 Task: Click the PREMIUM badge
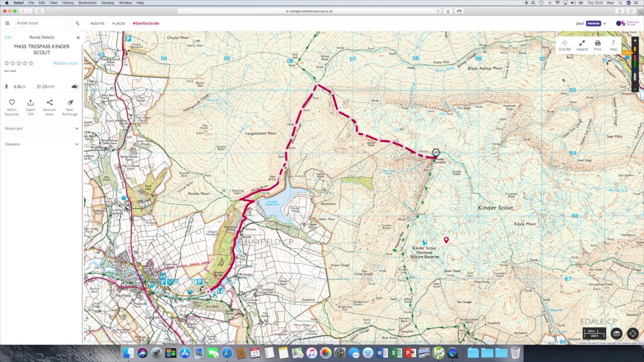(593, 24)
